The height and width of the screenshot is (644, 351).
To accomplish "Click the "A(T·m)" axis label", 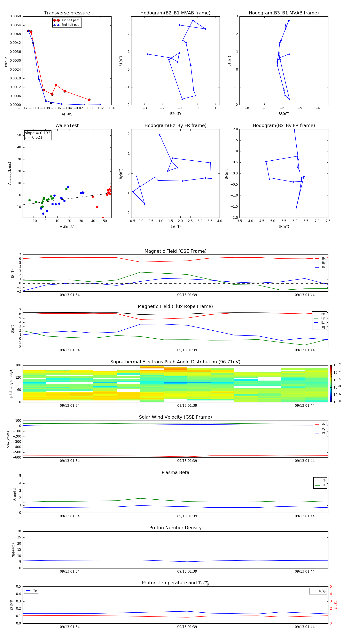I will tap(67, 114).
